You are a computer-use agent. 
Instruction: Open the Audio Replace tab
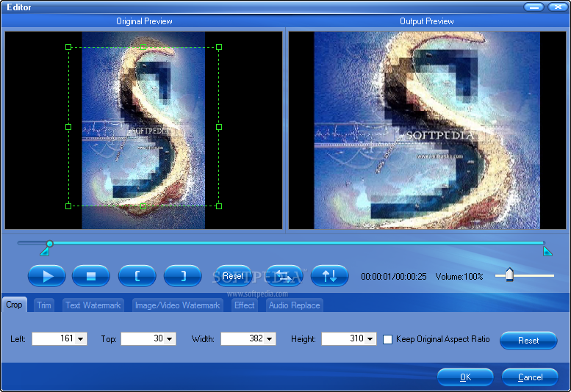coord(294,305)
